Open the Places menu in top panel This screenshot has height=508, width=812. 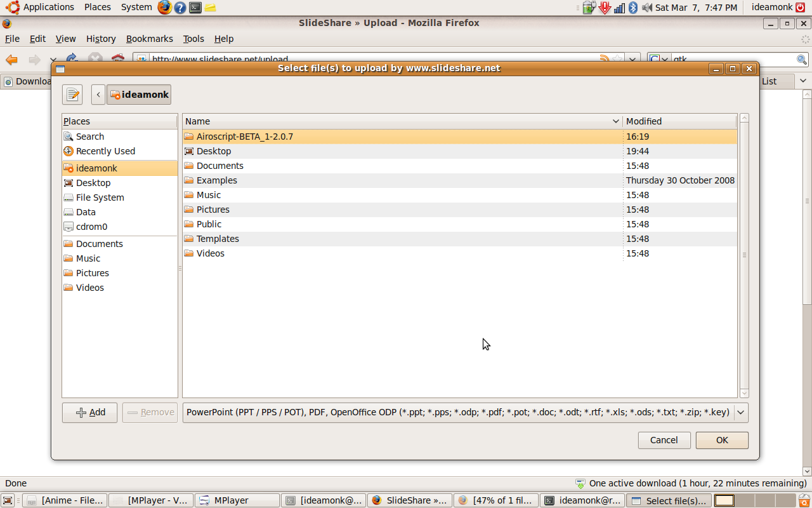coord(97,7)
